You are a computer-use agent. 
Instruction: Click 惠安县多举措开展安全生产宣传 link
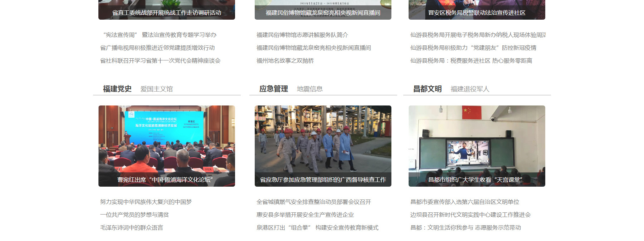click(x=305, y=215)
